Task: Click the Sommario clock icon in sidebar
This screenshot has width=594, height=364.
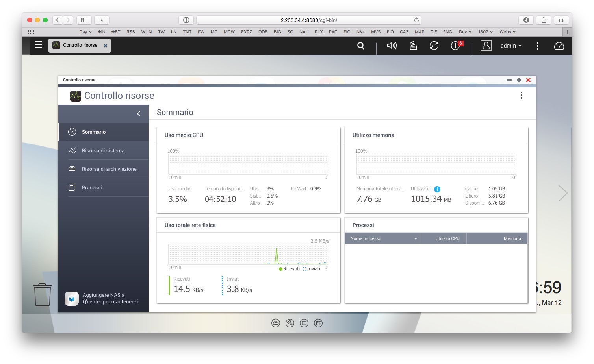Action: click(x=72, y=132)
